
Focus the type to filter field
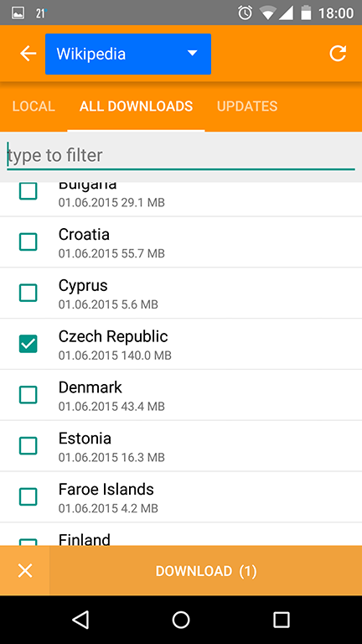181,156
